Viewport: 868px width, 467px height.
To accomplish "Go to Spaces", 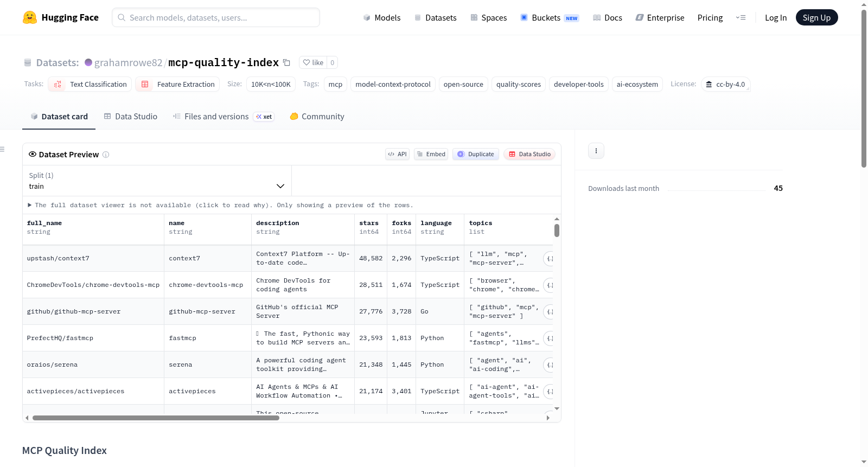I will (488, 17).
